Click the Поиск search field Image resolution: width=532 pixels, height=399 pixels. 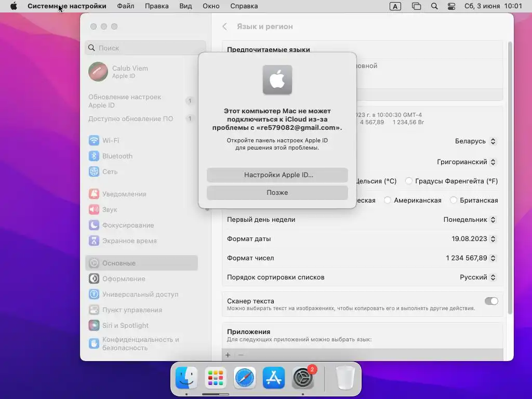coord(145,48)
